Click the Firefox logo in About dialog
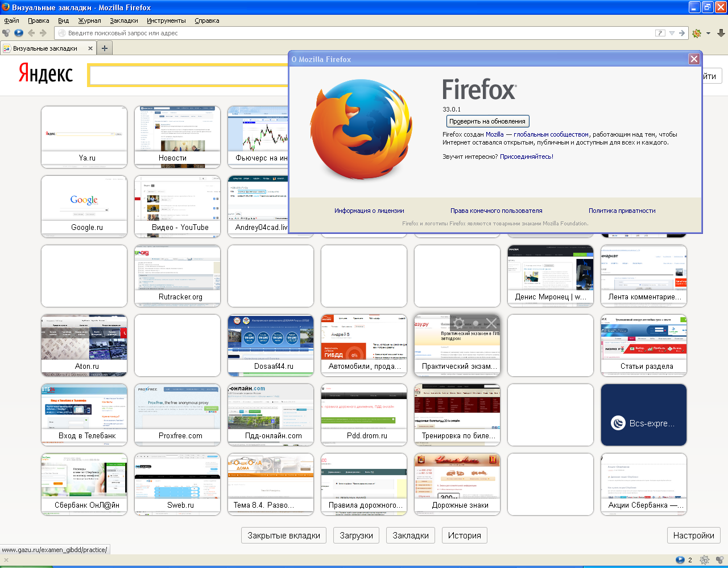728x568 pixels. coord(362,130)
